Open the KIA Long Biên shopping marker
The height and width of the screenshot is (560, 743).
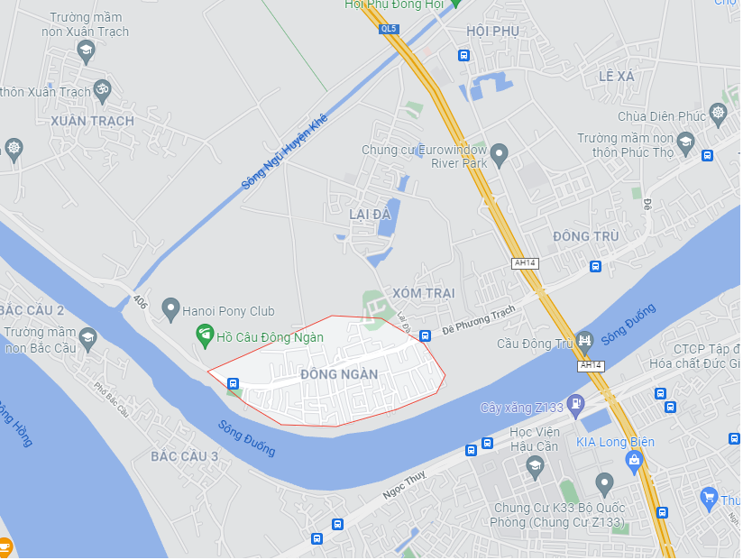coord(634,462)
